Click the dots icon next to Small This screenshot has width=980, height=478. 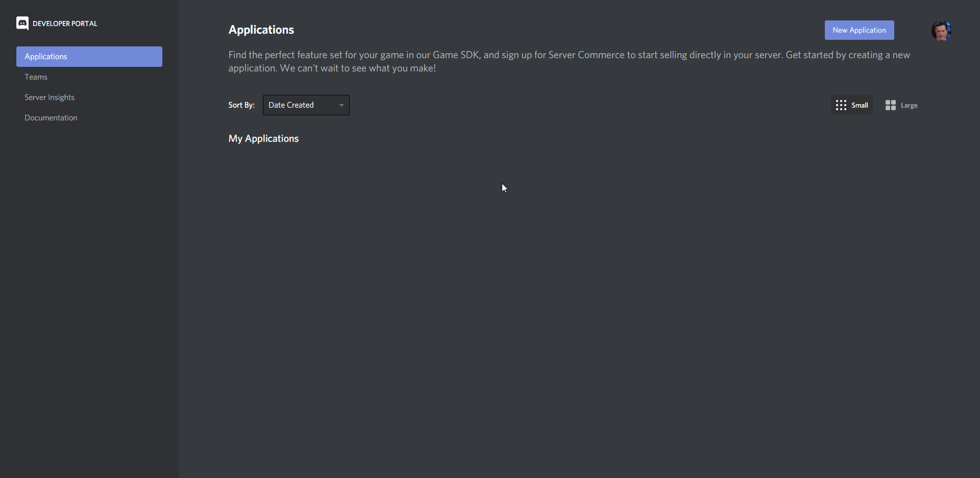840,105
